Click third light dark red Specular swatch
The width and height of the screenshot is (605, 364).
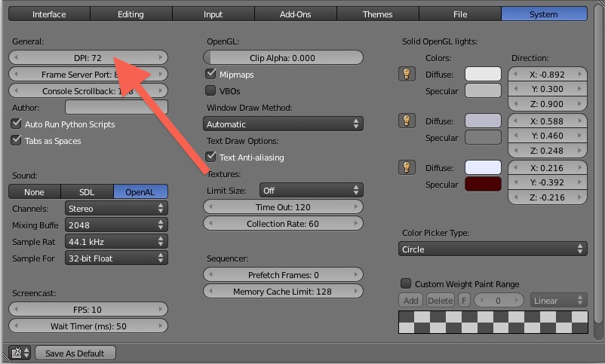483,184
